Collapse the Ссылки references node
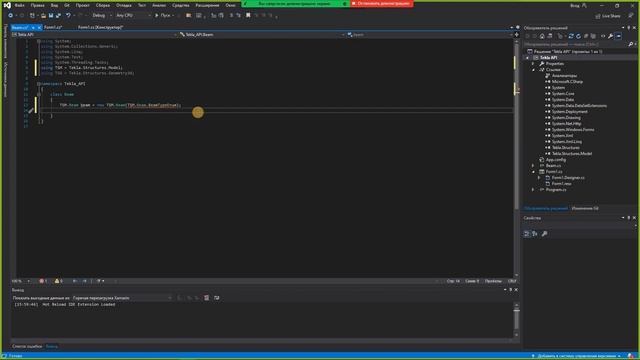Screen dimensions: 640x360 533,70
